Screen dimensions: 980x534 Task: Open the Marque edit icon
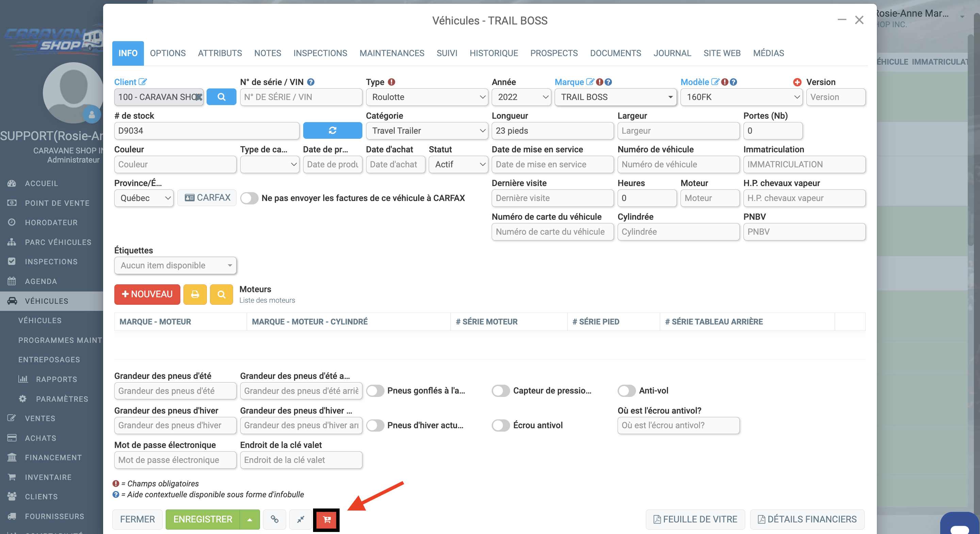[590, 82]
